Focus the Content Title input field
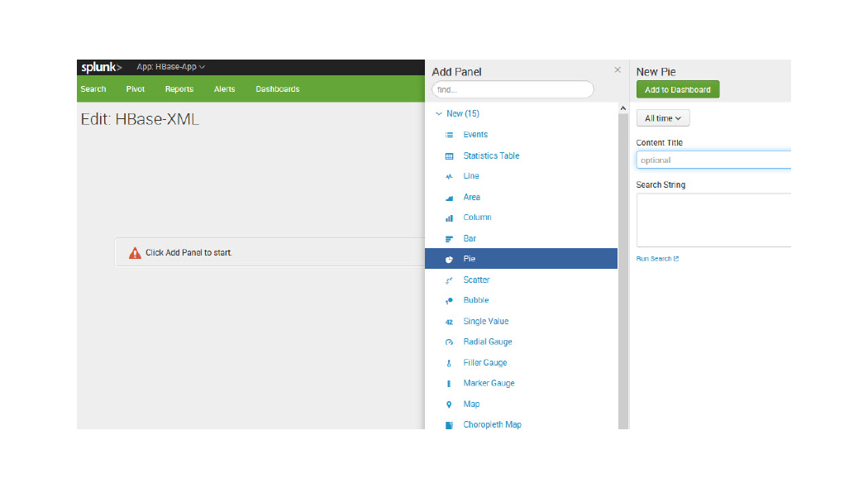 coord(713,160)
